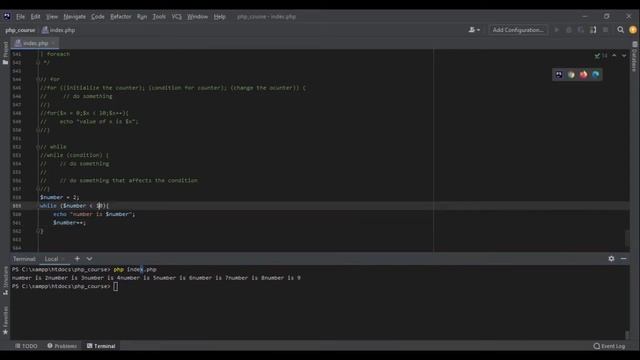640x360 pixels.
Task: Go to previous highlighted error arrow
Action: (614, 56)
